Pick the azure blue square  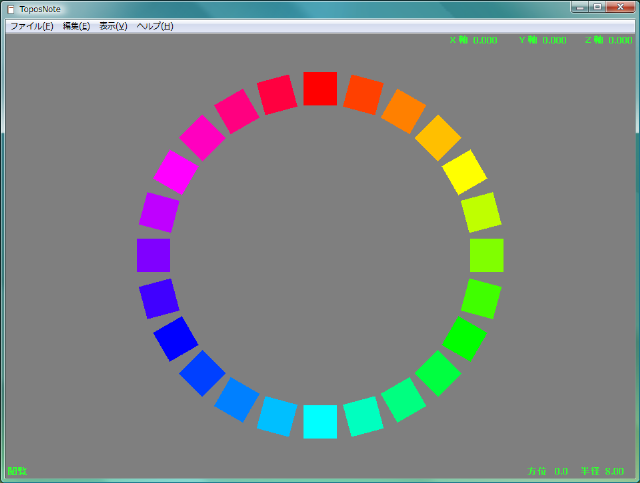[237, 400]
